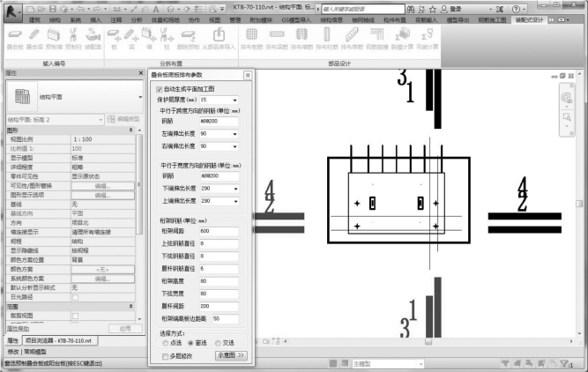Click the help question mark icon
This screenshot has height=372, width=588.
tap(517, 9)
